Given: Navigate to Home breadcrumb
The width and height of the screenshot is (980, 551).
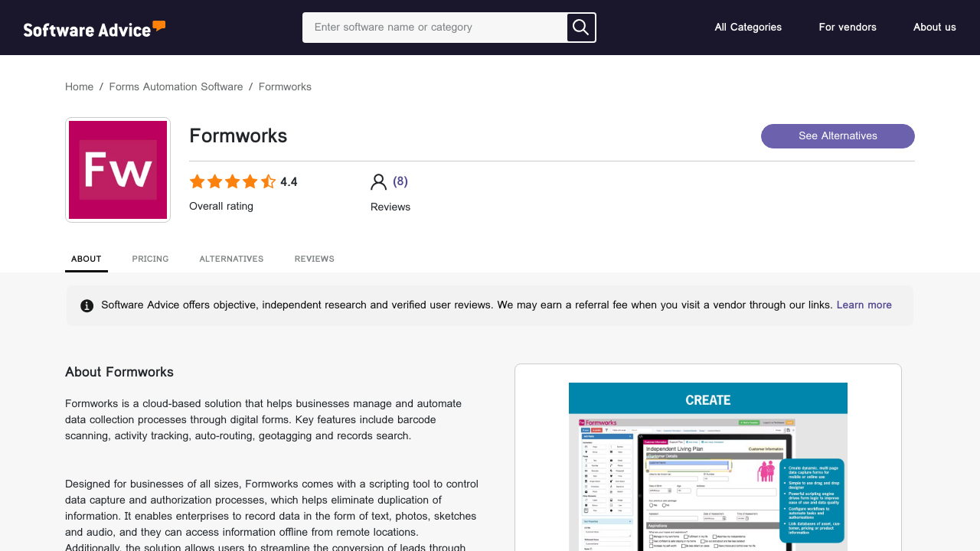Looking at the screenshot, I should click(x=79, y=87).
